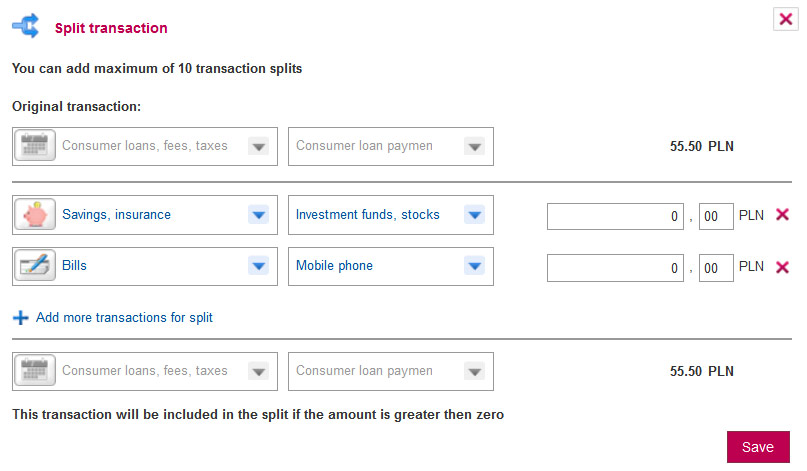Click the Bills pen-and-card icon
The width and height of the screenshot is (807, 471).
35,266
